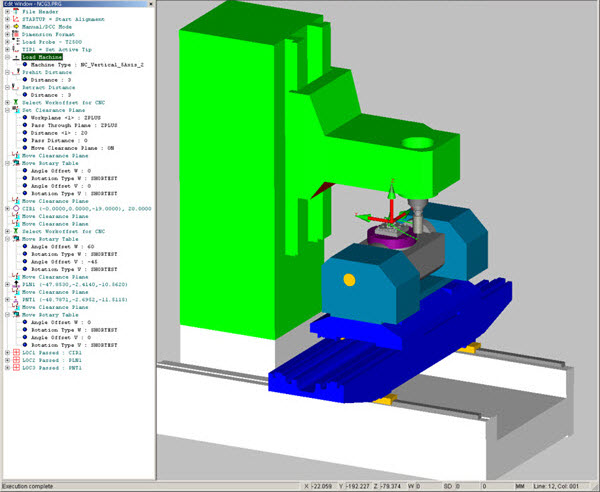Click the PLN1 plane feature icon
Viewport: 600px width, 492px height.
[16, 283]
